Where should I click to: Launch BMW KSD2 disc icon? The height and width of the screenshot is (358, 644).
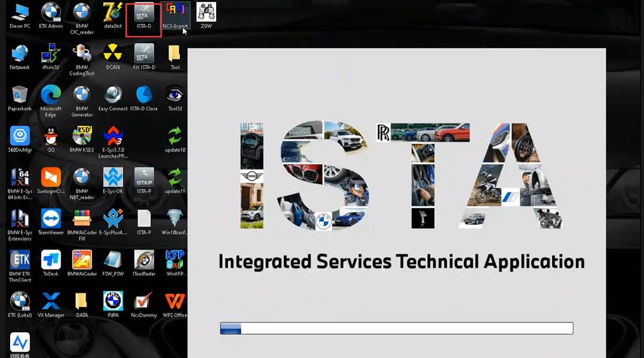(x=82, y=139)
